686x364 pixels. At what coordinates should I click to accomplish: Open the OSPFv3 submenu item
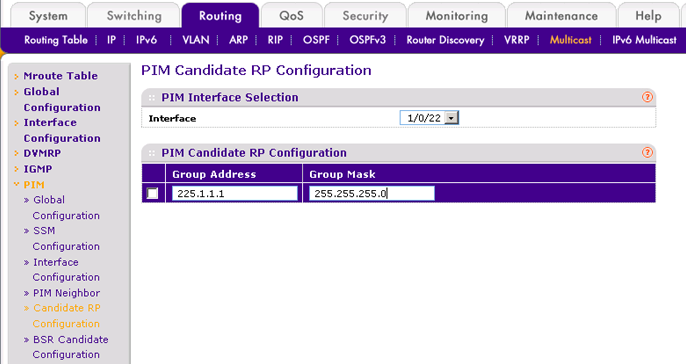pyautogui.click(x=368, y=40)
